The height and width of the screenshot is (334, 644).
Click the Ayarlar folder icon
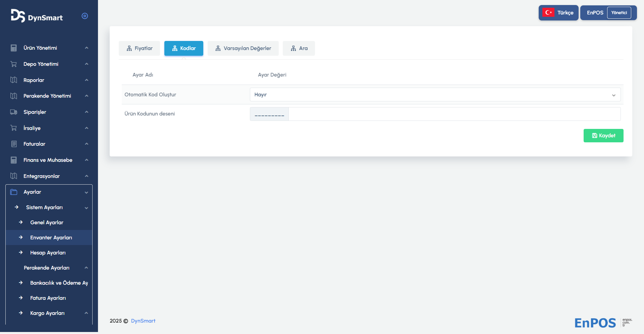pyautogui.click(x=14, y=192)
